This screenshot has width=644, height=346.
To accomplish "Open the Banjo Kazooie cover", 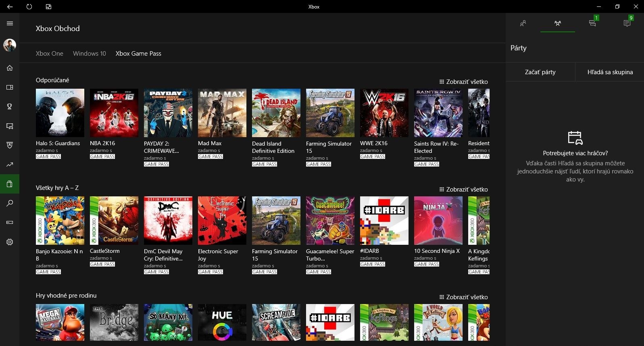I will [60, 221].
